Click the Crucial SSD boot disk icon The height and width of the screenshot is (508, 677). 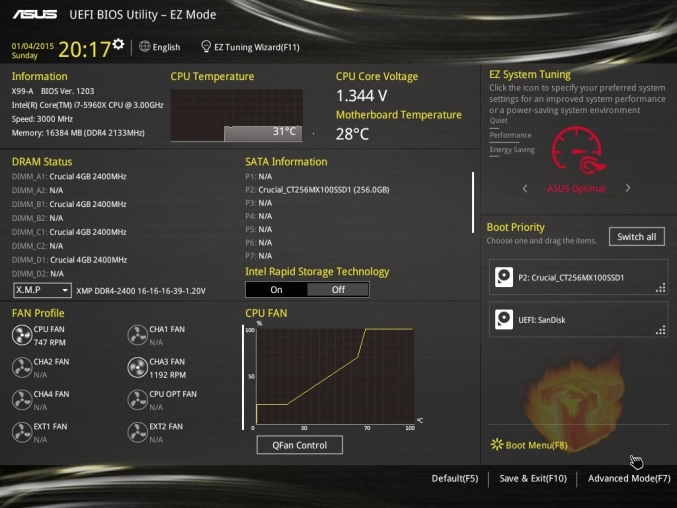(x=504, y=277)
